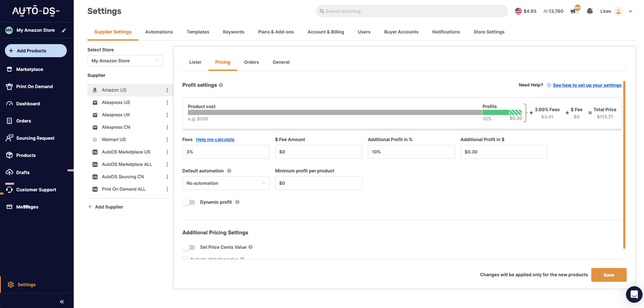Toggle the Set Price Cents Value switch

click(189, 247)
